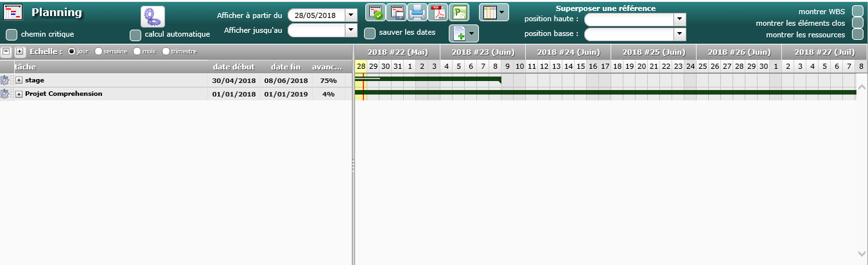Image resolution: width=868 pixels, height=265 pixels.
Task: Export planning to MS Project
Action: click(x=458, y=12)
